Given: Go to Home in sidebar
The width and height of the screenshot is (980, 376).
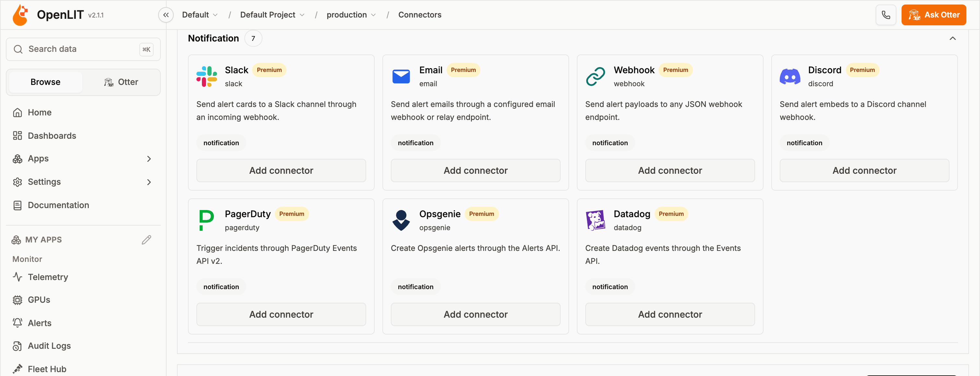Looking at the screenshot, I should (83, 113).
